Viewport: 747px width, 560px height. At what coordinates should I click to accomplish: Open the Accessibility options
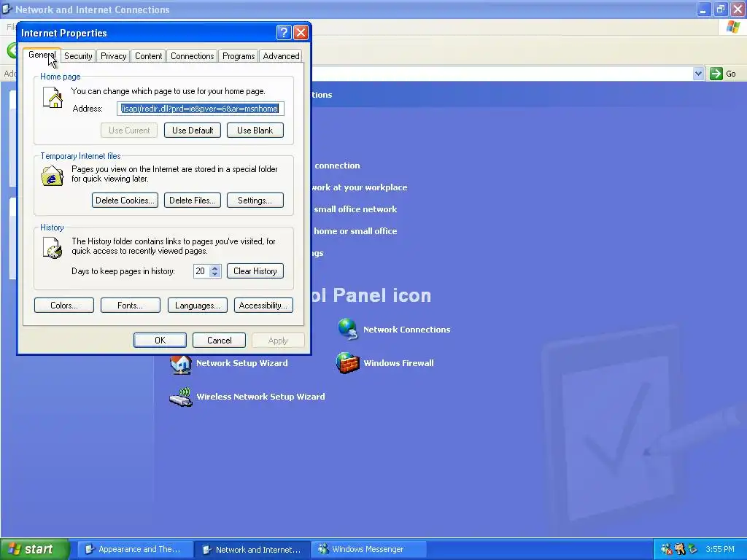coord(263,306)
